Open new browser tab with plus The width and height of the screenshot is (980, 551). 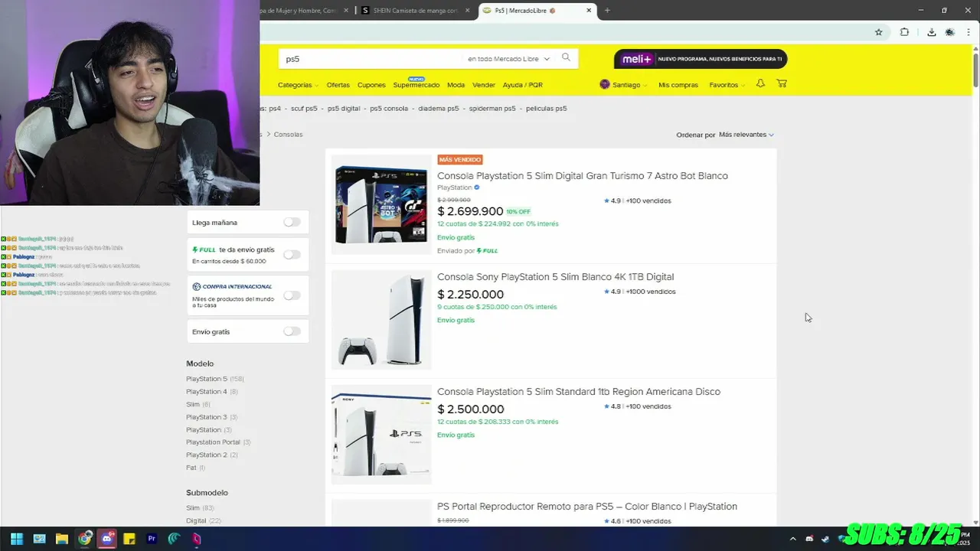pyautogui.click(x=607, y=10)
